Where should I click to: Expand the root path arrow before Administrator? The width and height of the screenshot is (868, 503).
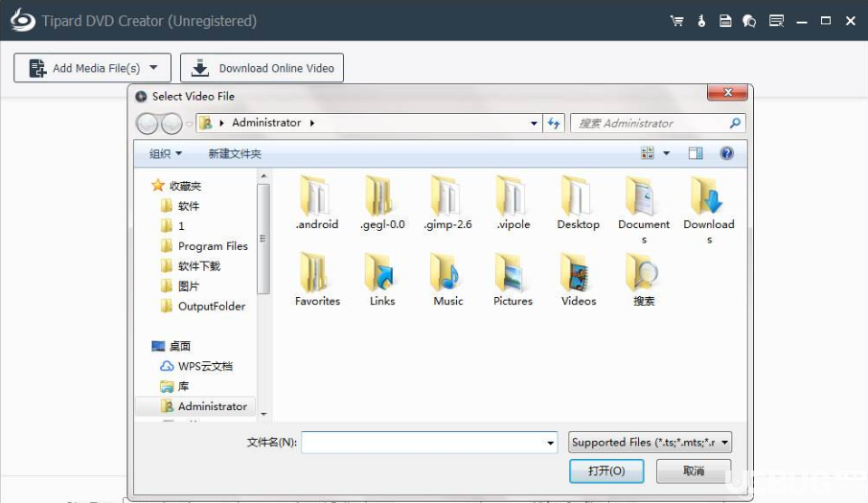click(221, 123)
